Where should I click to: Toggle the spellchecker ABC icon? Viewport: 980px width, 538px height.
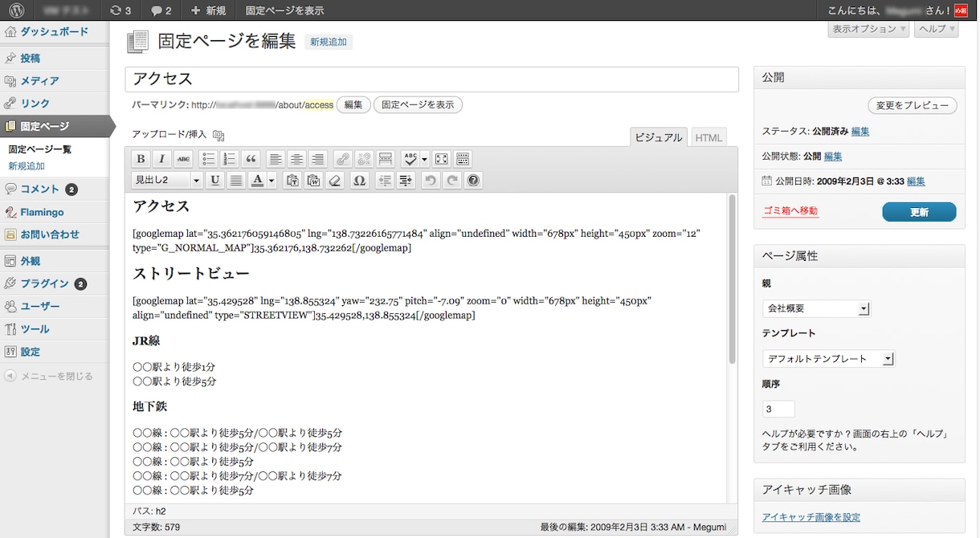click(410, 159)
